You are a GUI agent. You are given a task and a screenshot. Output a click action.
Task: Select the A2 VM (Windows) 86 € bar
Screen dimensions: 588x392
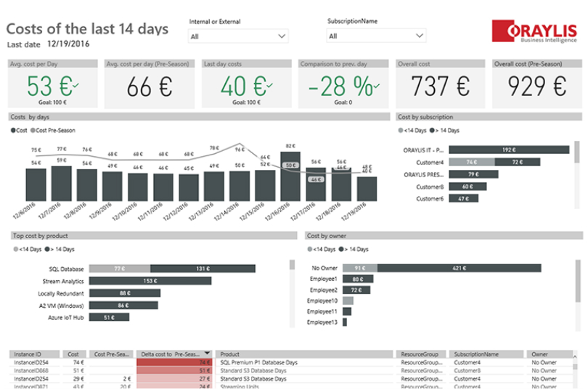(x=123, y=306)
